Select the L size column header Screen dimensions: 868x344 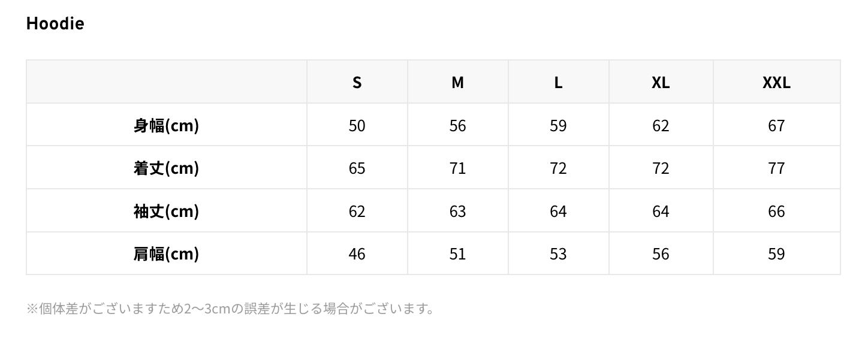pyautogui.click(x=558, y=82)
